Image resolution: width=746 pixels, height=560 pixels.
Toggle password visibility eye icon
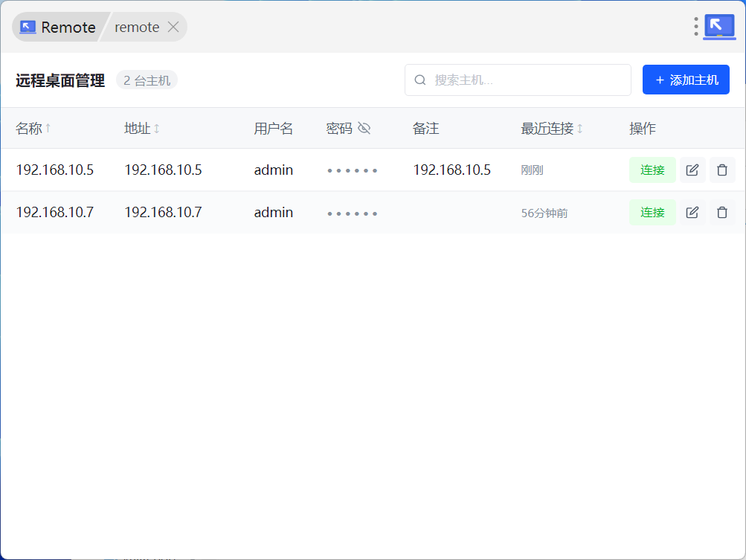tap(364, 129)
